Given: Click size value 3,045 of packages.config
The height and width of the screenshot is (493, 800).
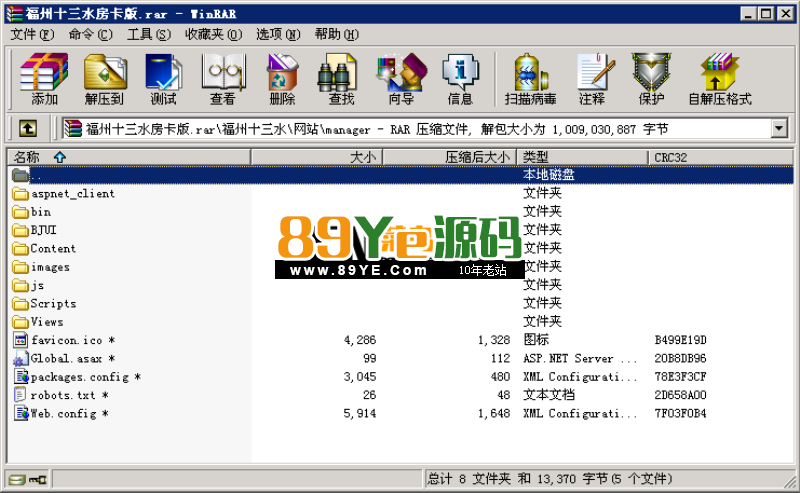Looking at the screenshot, I should 360,377.
